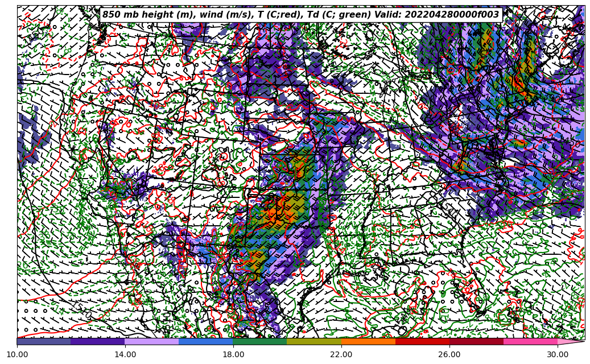Click the 14.00 colorbar tick label
The height and width of the screenshot is (364, 590).
(125, 354)
